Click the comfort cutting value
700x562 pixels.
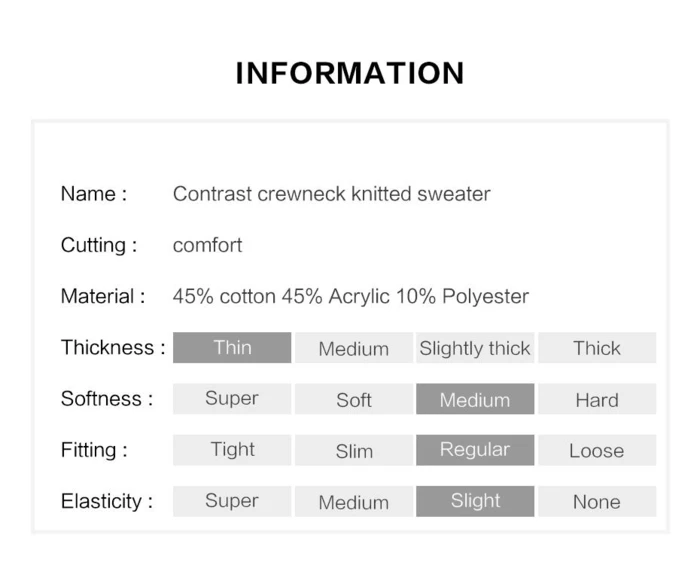point(207,245)
